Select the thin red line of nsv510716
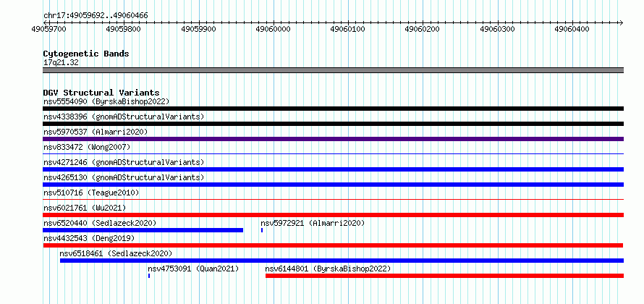The width and height of the screenshot is (644, 304). [333, 200]
